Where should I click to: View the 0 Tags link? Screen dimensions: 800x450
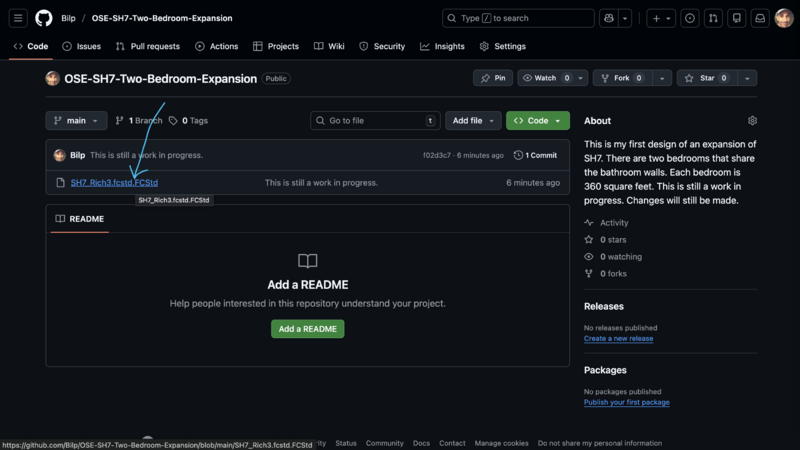[188, 120]
